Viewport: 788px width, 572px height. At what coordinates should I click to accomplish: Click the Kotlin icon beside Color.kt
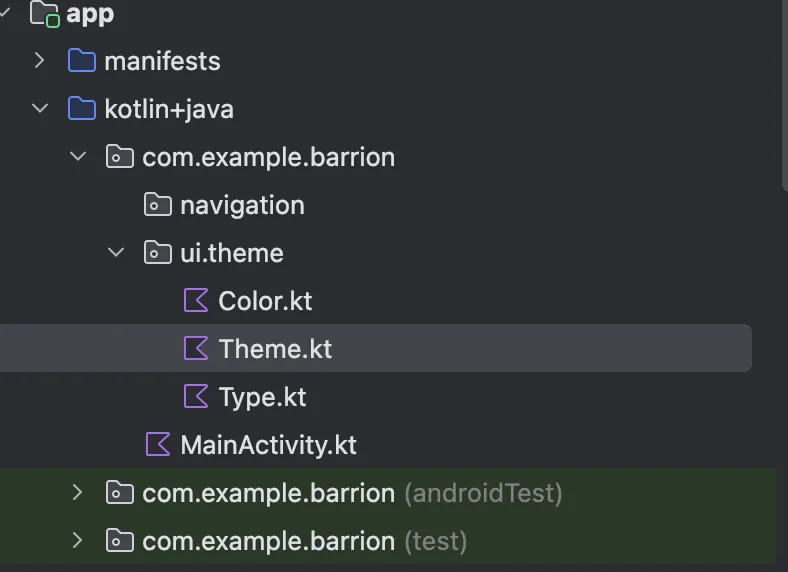196,301
